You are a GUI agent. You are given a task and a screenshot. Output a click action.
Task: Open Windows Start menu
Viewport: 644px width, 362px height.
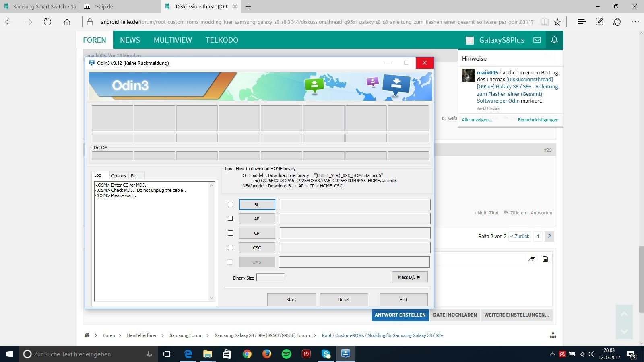(10, 354)
